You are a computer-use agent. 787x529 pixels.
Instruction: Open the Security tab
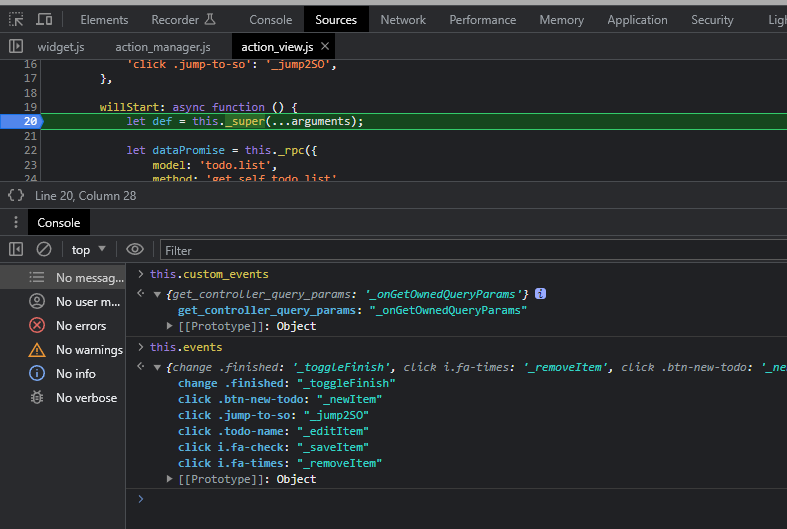coord(712,20)
